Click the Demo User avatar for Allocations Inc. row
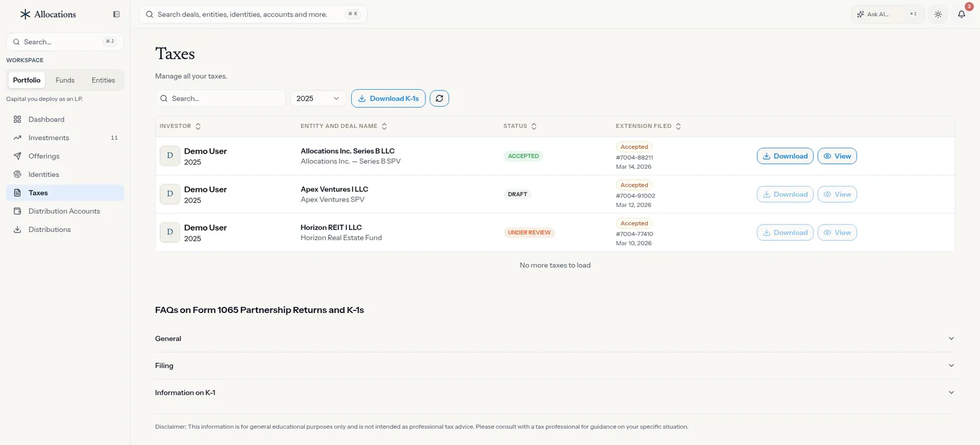 coord(170,156)
